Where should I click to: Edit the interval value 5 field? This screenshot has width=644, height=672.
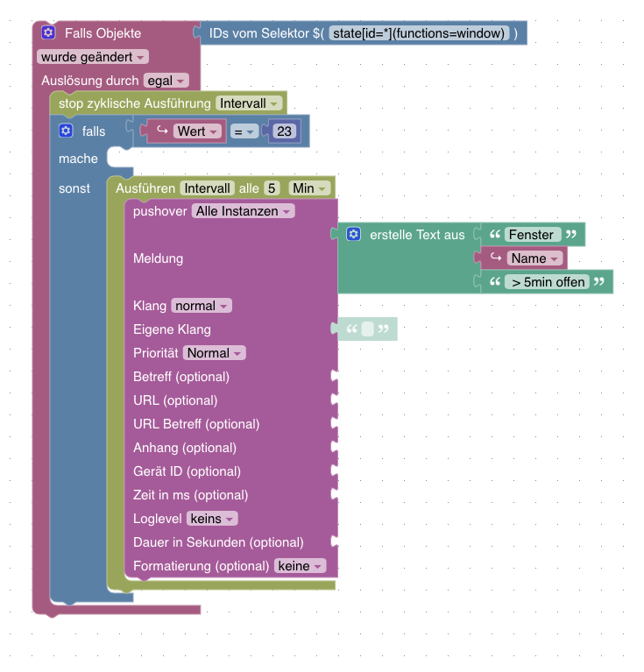pos(272,188)
